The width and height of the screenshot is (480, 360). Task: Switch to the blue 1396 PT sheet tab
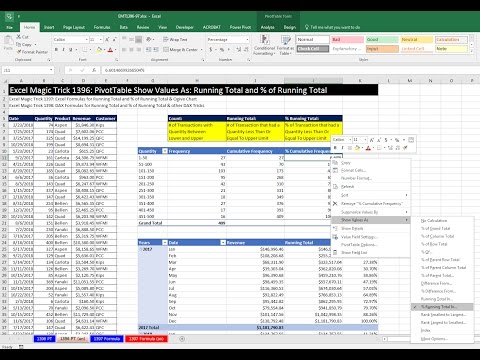pos(44,339)
